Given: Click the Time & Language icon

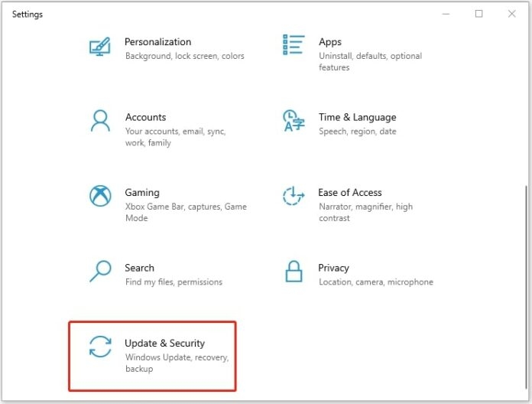Looking at the screenshot, I should coord(294,121).
